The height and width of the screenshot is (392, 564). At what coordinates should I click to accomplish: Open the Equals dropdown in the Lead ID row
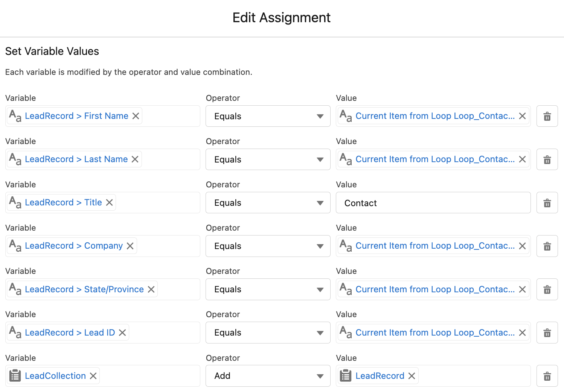pos(320,333)
